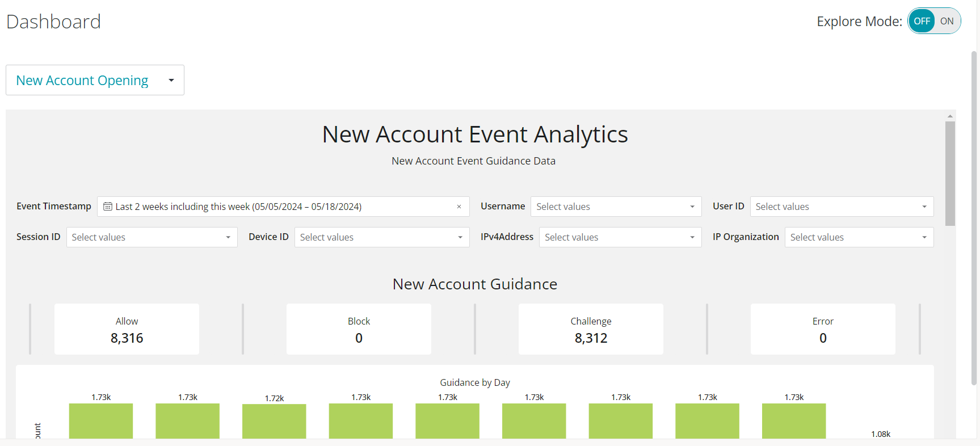This screenshot has width=980, height=446.
Task: Open the Device ID filter dropdown
Action: (x=382, y=237)
